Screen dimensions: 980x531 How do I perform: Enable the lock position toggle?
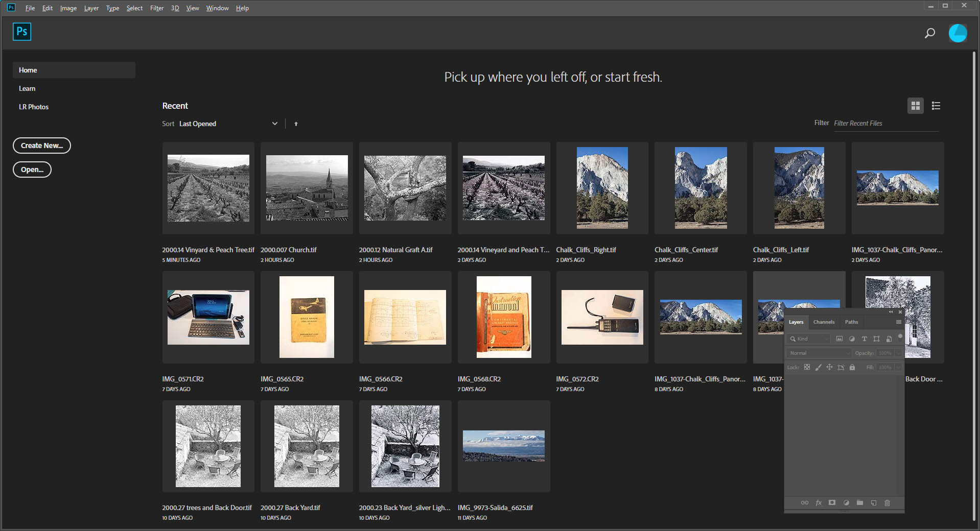point(829,367)
